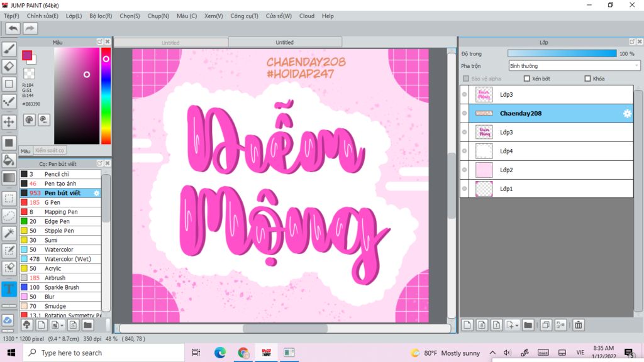Open settings gear on Chaenday208 layer
The width and height of the screenshot is (644, 362).
click(627, 114)
